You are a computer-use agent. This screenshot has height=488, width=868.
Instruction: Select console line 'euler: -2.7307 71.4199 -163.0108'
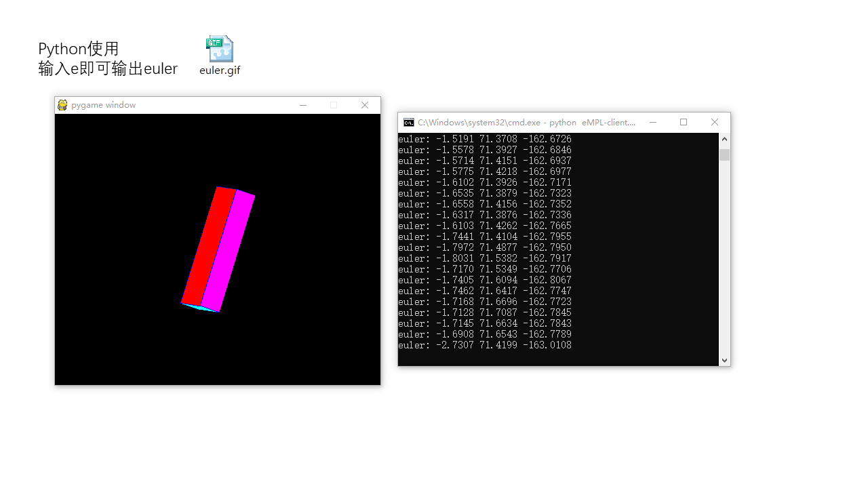(485, 345)
